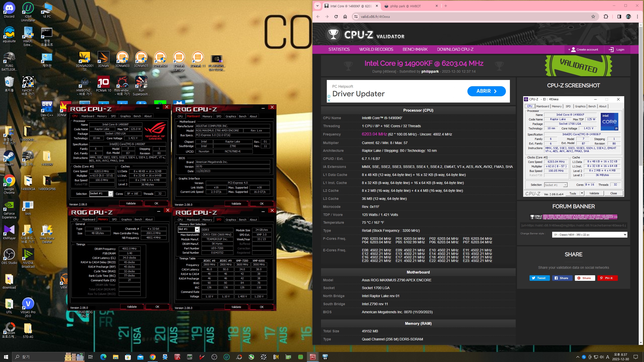Open STATISTICS menu on CPU-Z Validator
Screen dimensions: 644x362
click(339, 49)
